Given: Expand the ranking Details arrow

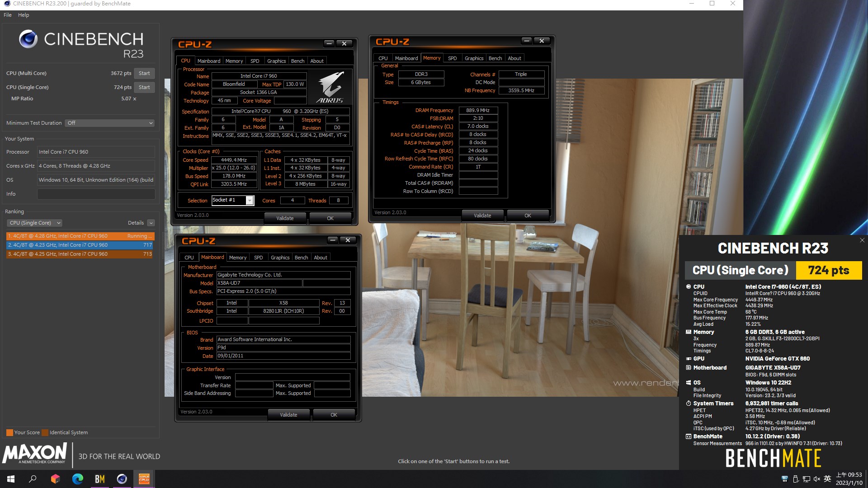Looking at the screenshot, I should (x=151, y=223).
